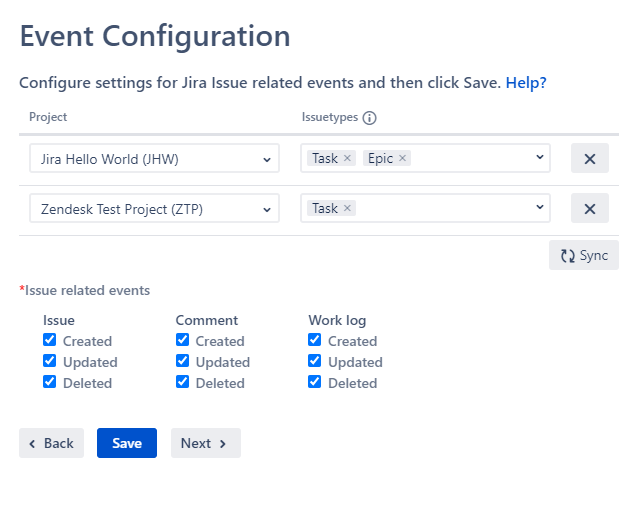Remove the Zendesk Test Project row

coord(590,208)
